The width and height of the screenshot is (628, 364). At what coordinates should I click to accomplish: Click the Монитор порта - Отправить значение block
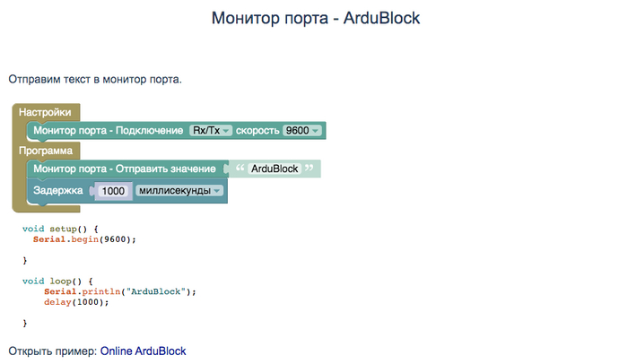pyautogui.click(x=124, y=169)
